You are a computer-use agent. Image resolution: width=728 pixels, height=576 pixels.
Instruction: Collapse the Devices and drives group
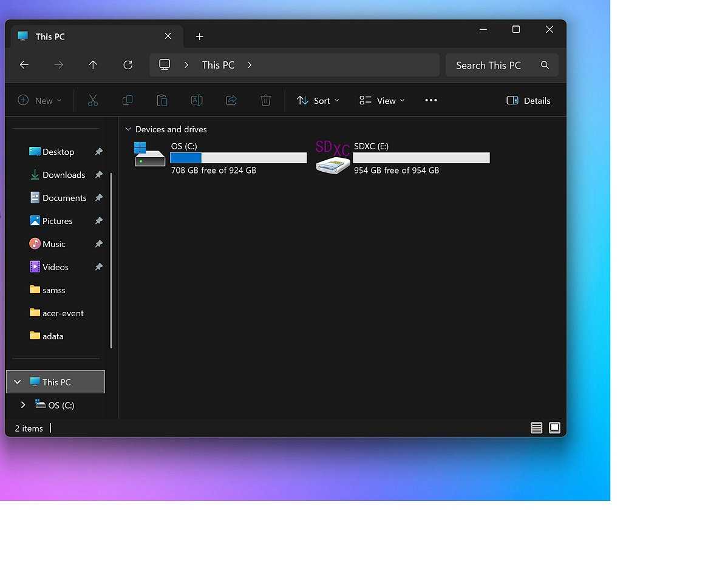(128, 129)
